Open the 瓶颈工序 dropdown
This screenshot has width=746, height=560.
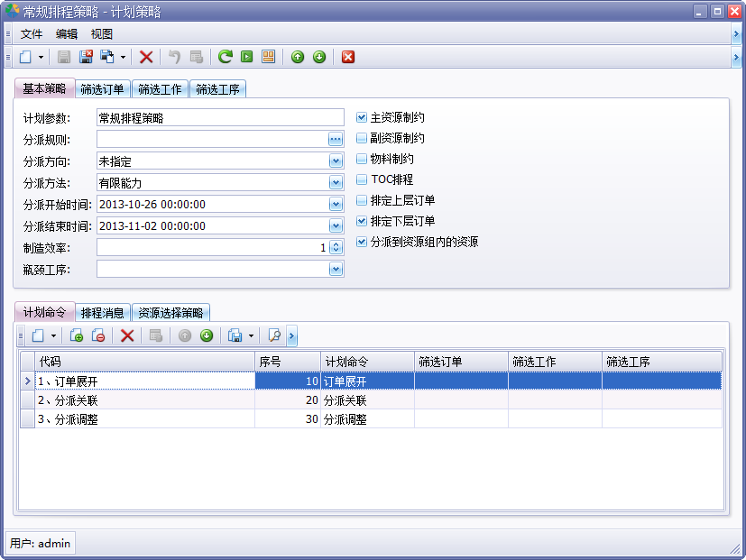click(336, 270)
